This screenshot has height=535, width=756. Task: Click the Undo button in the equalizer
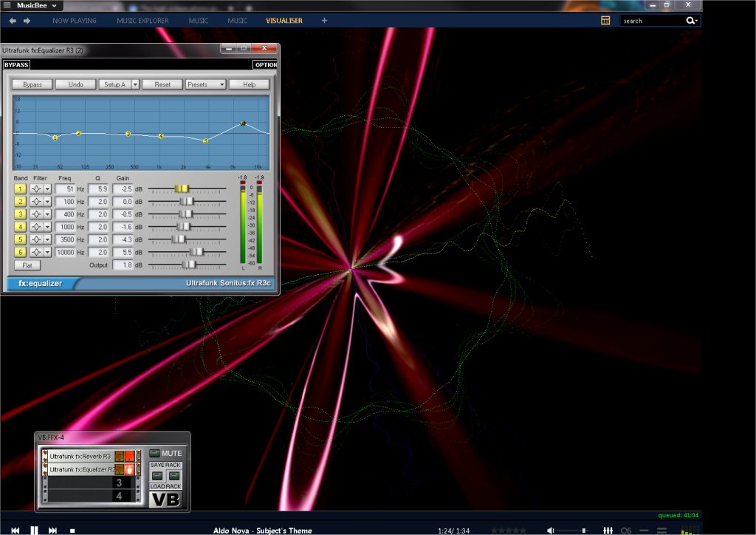pos(76,84)
